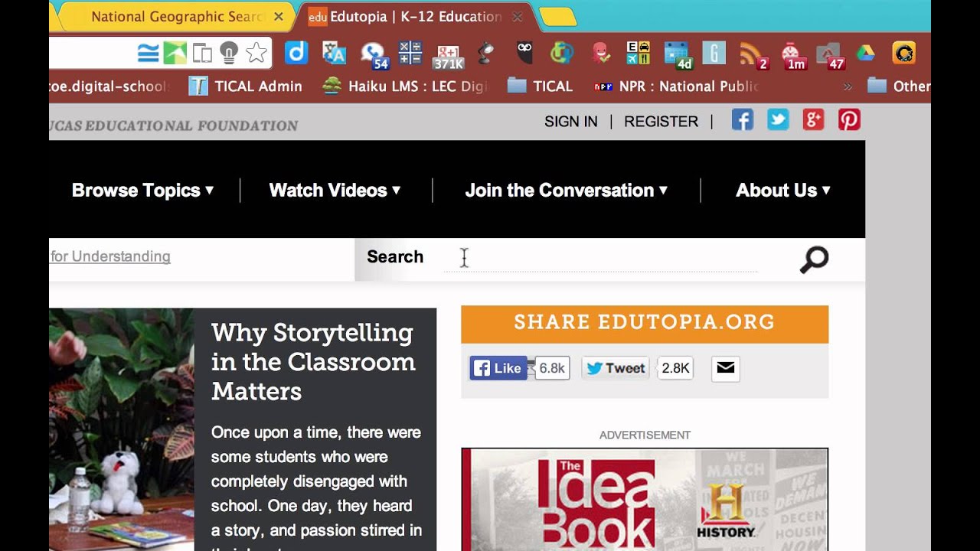Click the SIGN IN link

click(x=571, y=122)
